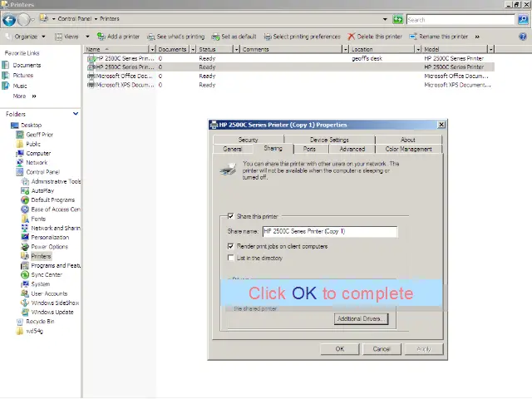
Task: Open the Help question mark icon
Action: coord(523,37)
